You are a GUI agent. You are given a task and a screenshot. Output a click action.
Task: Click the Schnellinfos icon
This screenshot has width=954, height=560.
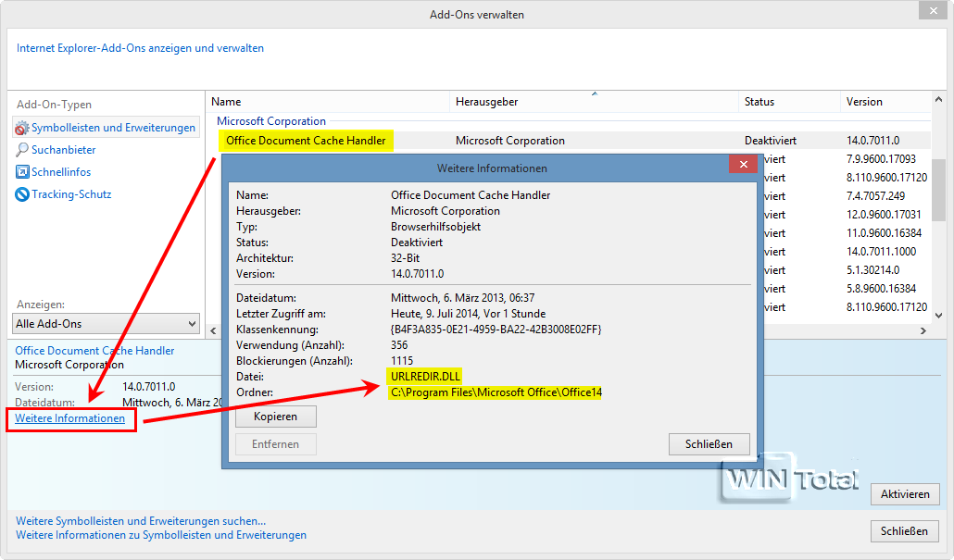click(22, 172)
